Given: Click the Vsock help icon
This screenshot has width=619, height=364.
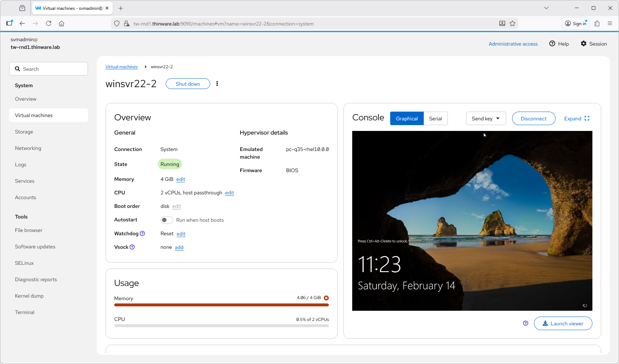Looking at the screenshot, I should tap(132, 247).
